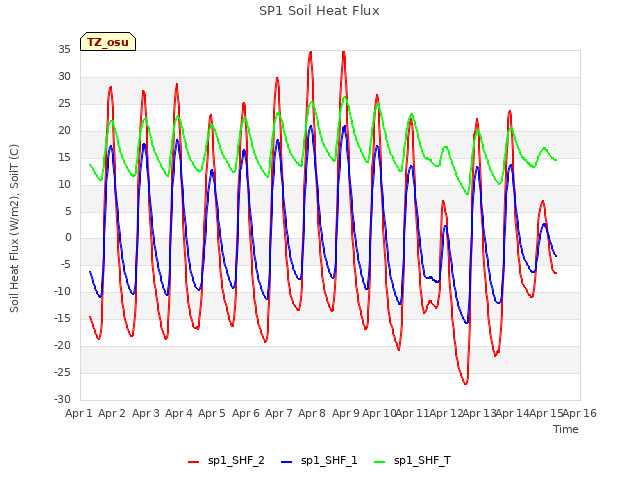Click the Apr 8 x-axis tick label

[312, 413]
